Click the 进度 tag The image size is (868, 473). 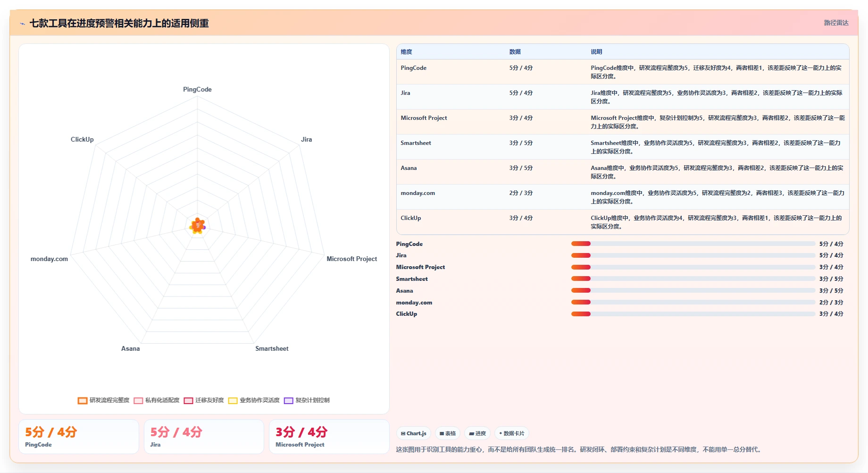[x=477, y=433]
